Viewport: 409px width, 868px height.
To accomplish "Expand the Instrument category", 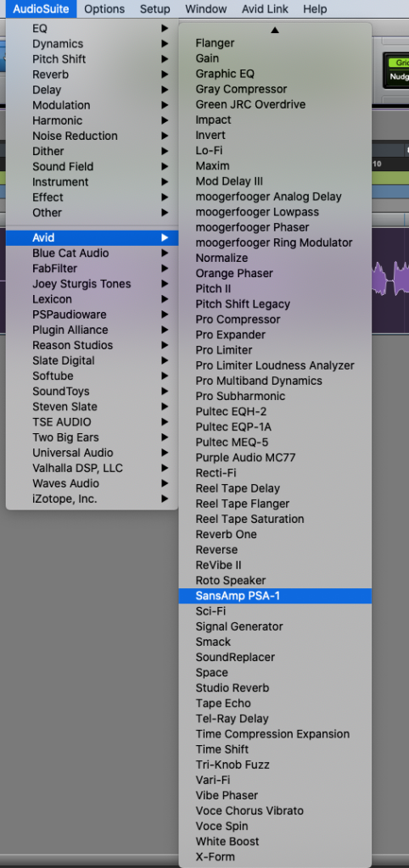I will coord(92,182).
